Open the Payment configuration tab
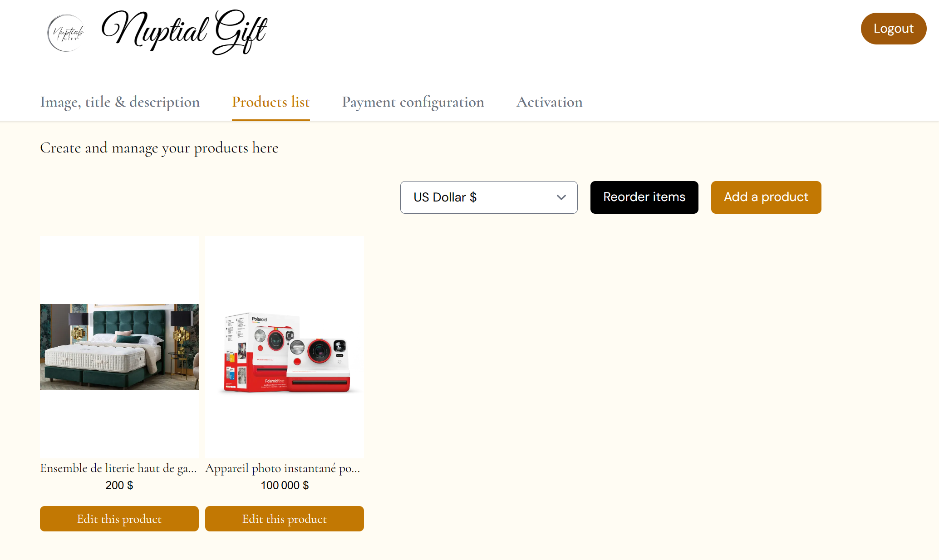Image resolution: width=939 pixels, height=560 pixels. [x=413, y=102]
